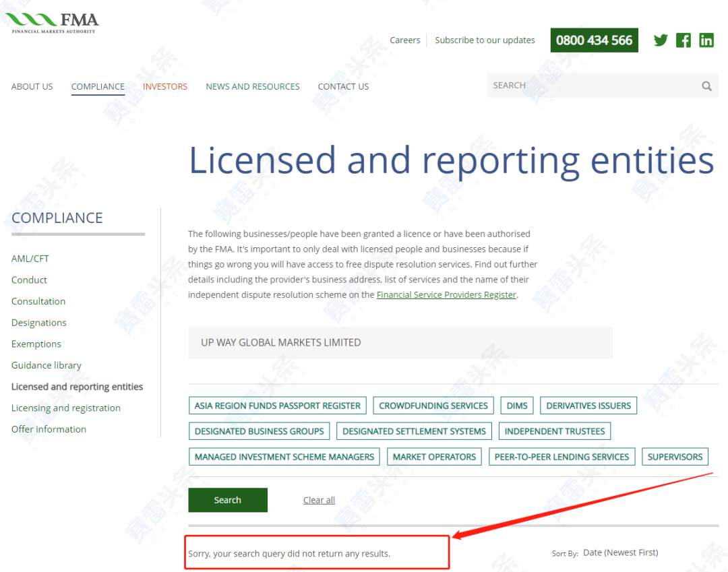
Task: Toggle Derivatives Issuers filter
Action: [x=588, y=406]
